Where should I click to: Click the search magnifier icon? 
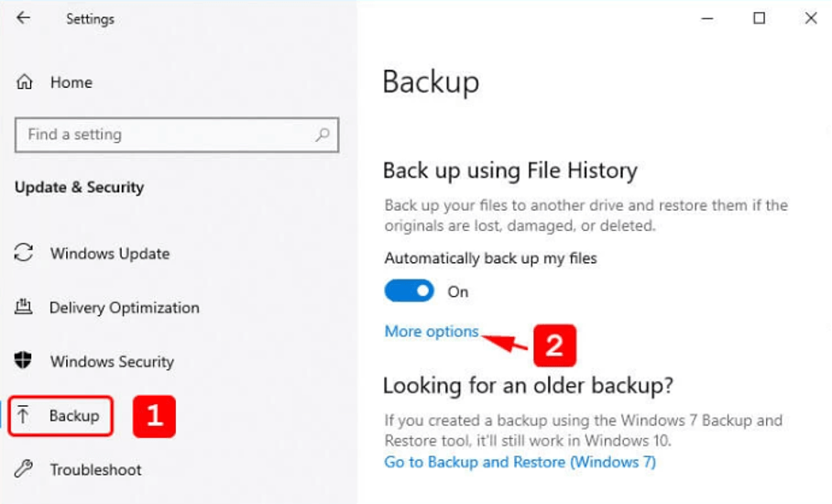(x=323, y=135)
